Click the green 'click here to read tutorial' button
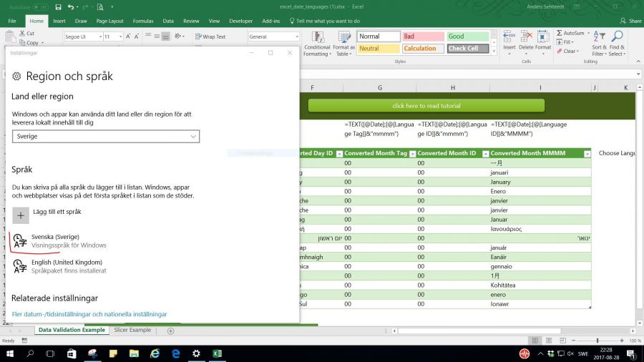Image resolution: width=644 pixels, height=362 pixels. pyautogui.click(x=426, y=105)
